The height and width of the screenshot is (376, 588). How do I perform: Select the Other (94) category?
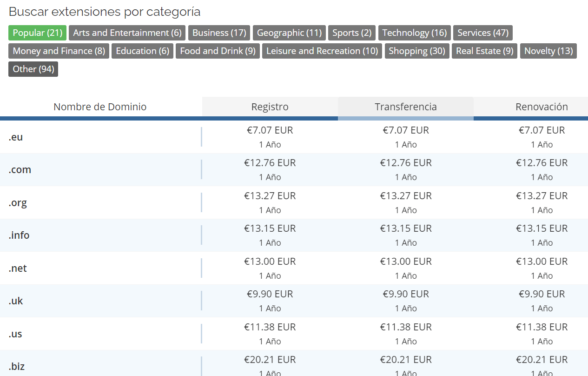coord(33,69)
